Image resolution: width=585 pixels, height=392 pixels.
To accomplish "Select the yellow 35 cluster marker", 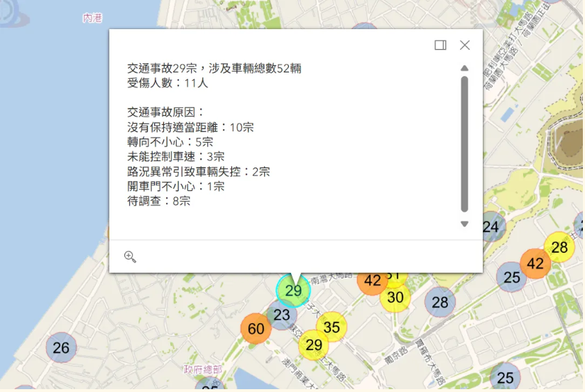I will [x=332, y=327].
